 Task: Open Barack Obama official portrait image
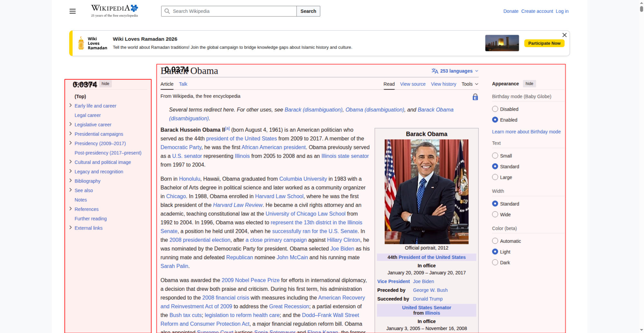point(426,192)
